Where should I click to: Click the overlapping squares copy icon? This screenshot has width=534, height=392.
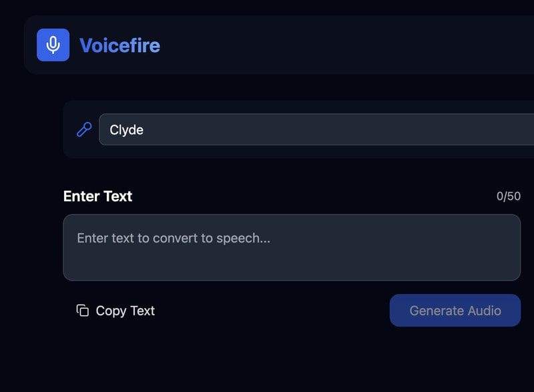click(83, 311)
